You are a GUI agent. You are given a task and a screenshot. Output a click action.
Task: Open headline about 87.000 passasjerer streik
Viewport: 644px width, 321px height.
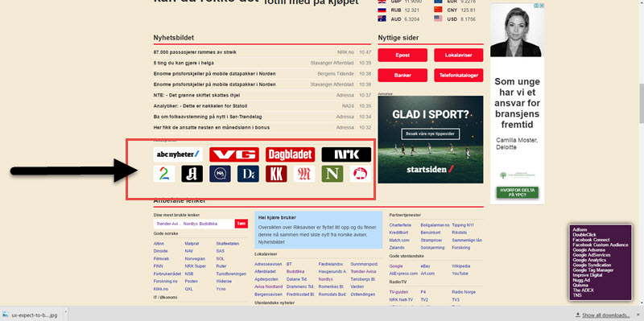(195, 52)
